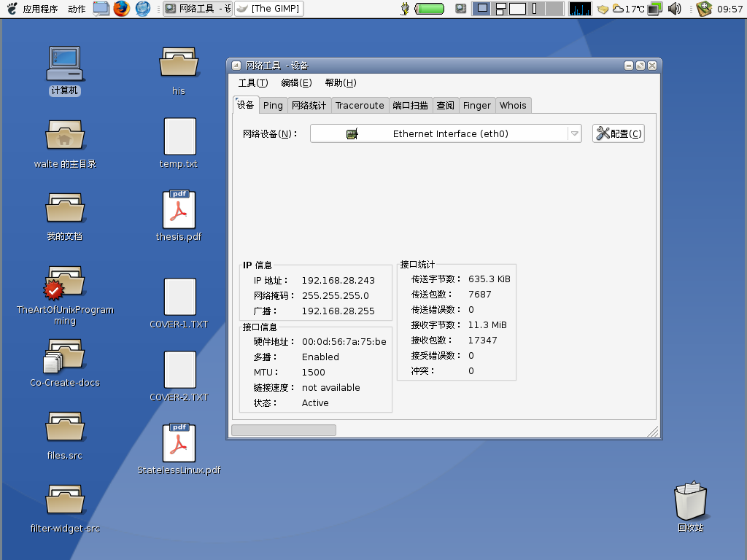
Task: Click the first workspace in switcher
Action: [x=481, y=9]
